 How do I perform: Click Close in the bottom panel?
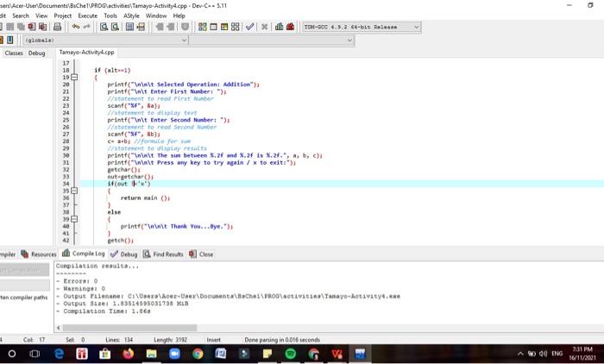pos(201,254)
